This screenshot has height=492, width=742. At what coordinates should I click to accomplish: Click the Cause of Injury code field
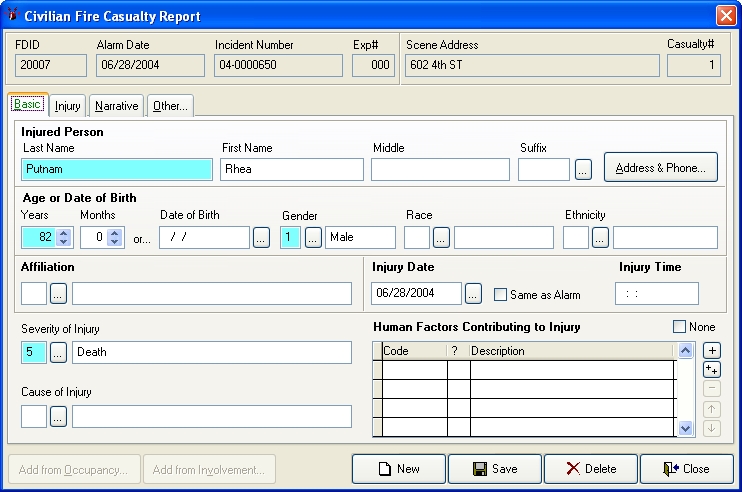[x=34, y=416]
